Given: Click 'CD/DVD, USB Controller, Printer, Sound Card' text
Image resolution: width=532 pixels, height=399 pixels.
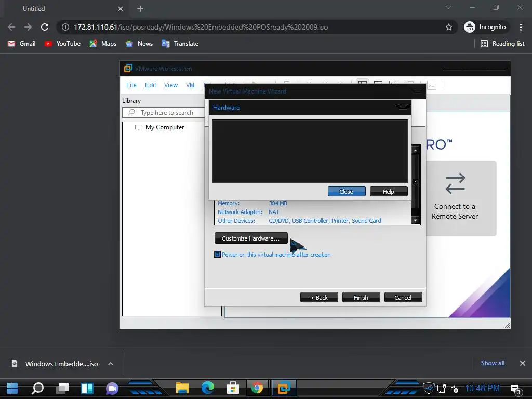Looking at the screenshot, I should [x=325, y=221].
